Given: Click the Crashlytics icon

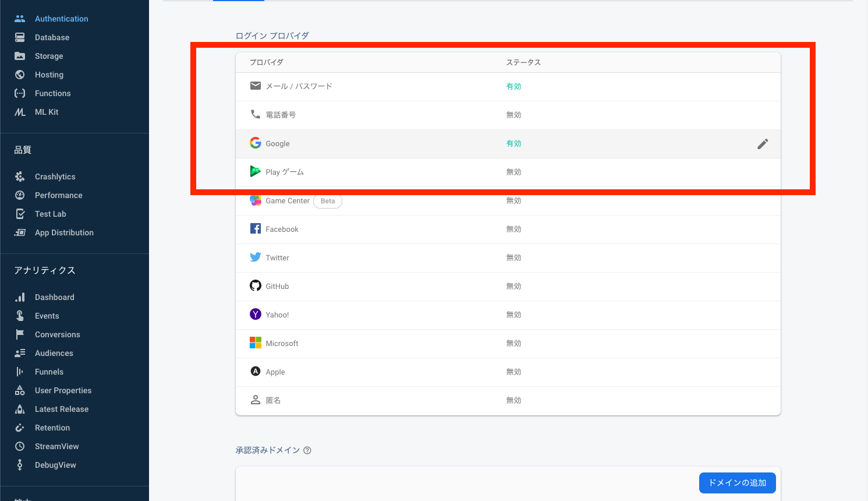Looking at the screenshot, I should [20, 177].
